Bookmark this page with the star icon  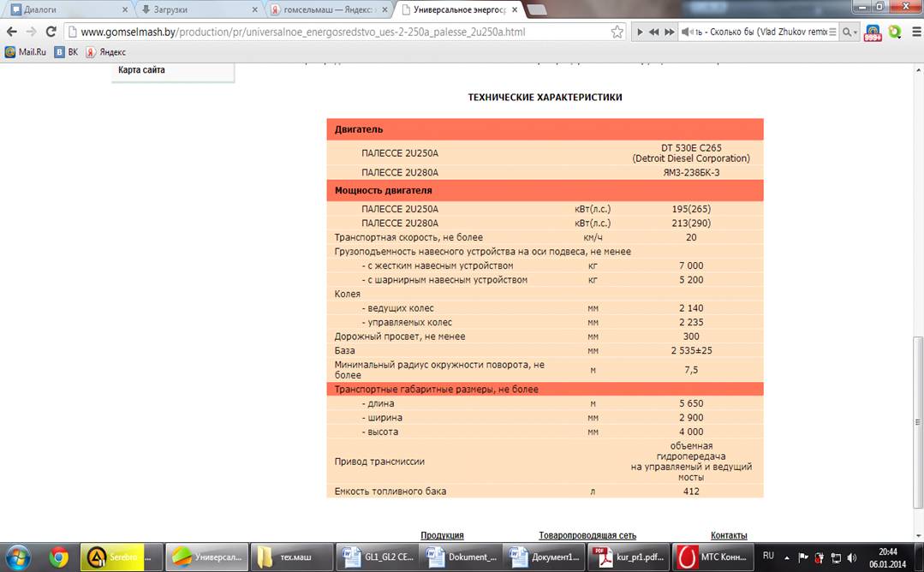(617, 32)
